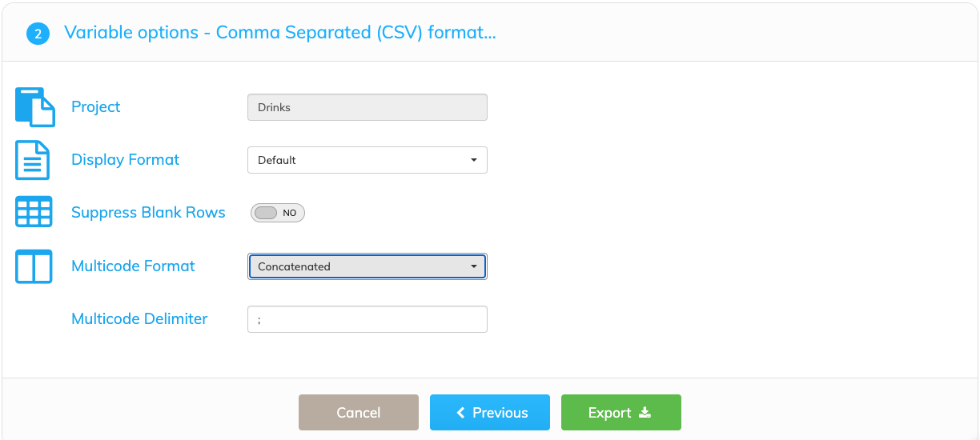Image resolution: width=980 pixels, height=440 pixels.
Task: Click the Project documents icon
Action: tap(35, 107)
